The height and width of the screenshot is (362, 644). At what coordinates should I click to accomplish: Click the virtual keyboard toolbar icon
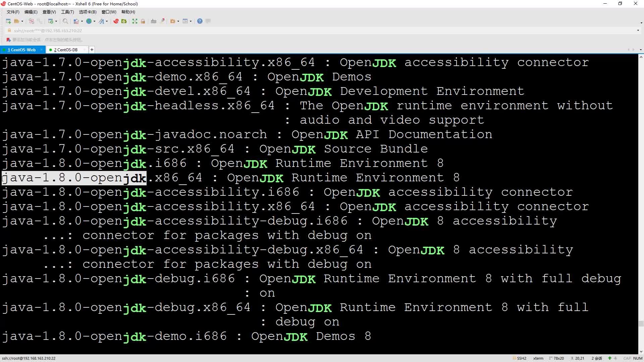[x=154, y=21]
